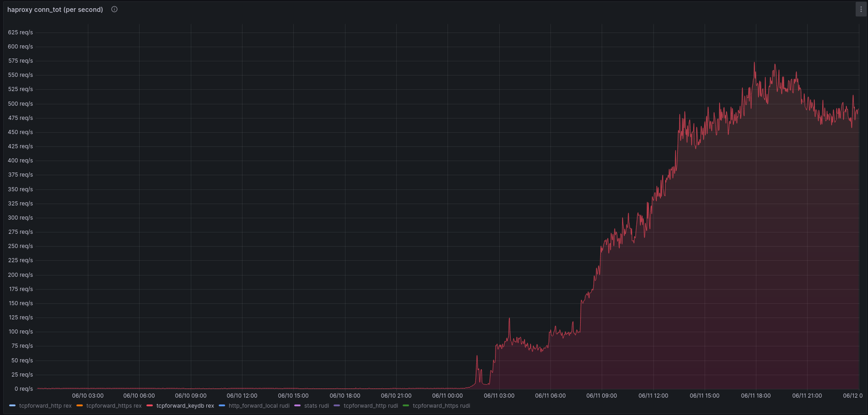Toggle tcpforward_http rudi legend series
Image resolution: width=868 pixels, height=415 pixels.
coord(371,406)
